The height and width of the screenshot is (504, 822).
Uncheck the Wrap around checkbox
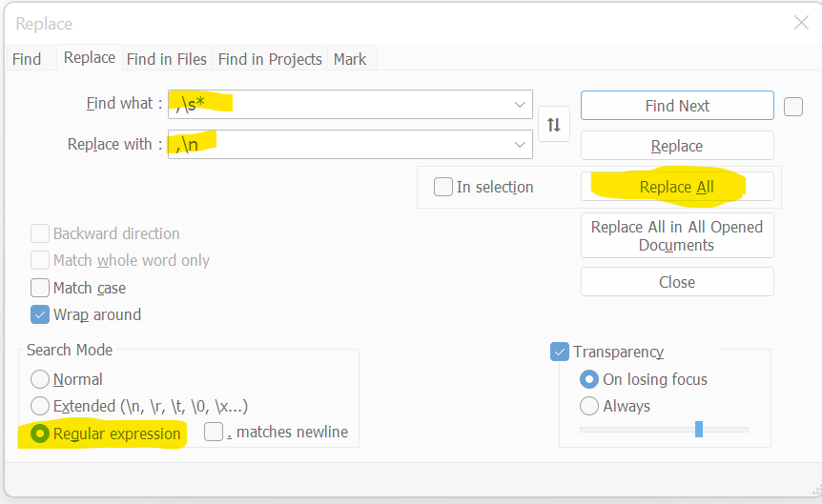pos(40,314)
